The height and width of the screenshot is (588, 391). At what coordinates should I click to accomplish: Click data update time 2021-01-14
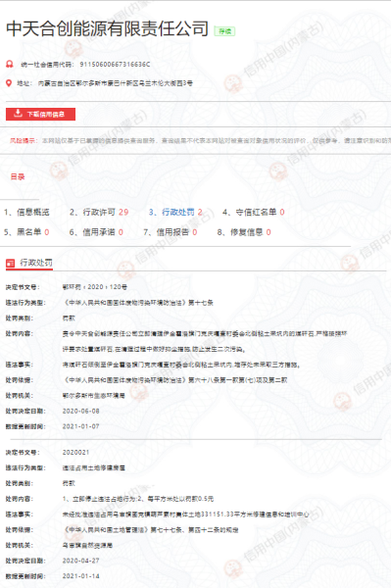pos(81,576)
